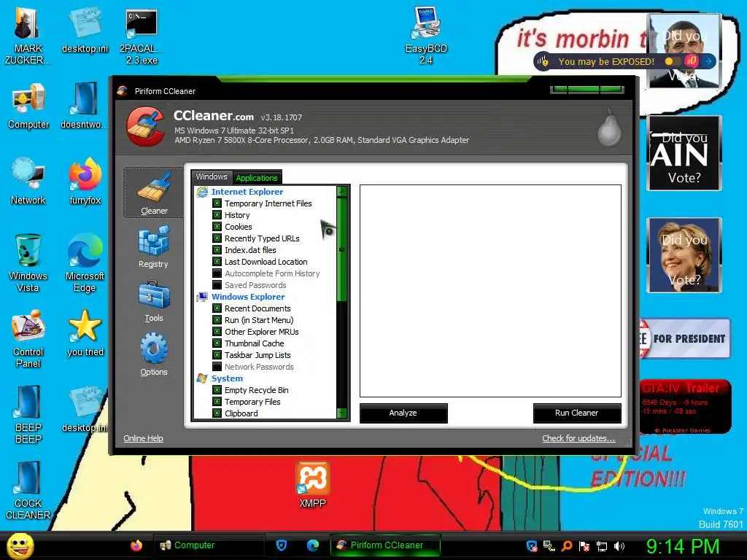Toggle Index.dat files checkbox

pyautogui.click(x=217, y=250)
